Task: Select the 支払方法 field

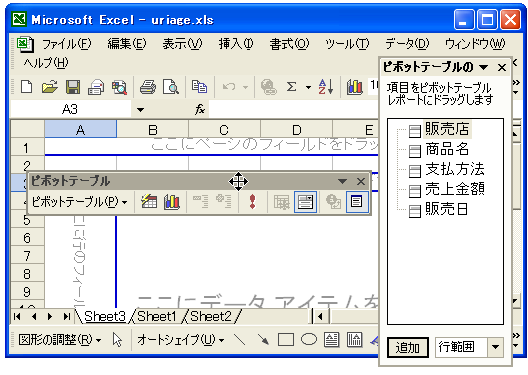Action: [x=454, y=169]
